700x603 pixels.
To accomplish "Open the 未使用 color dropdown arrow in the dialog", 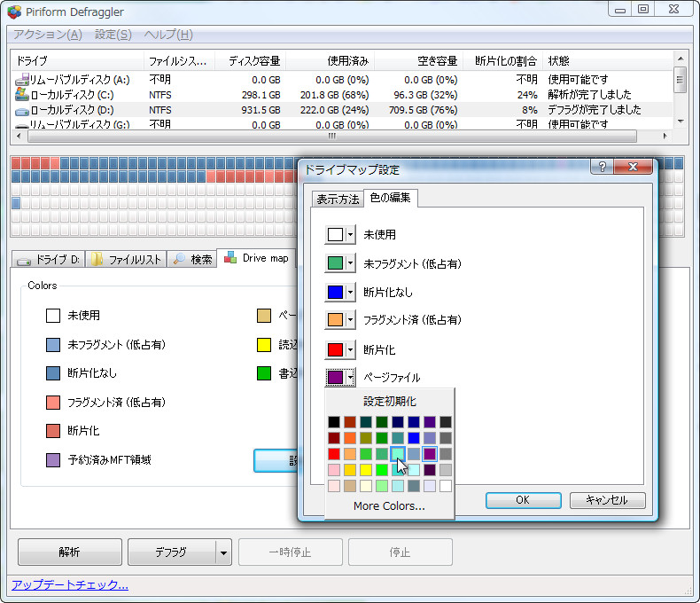I will 351,234.
